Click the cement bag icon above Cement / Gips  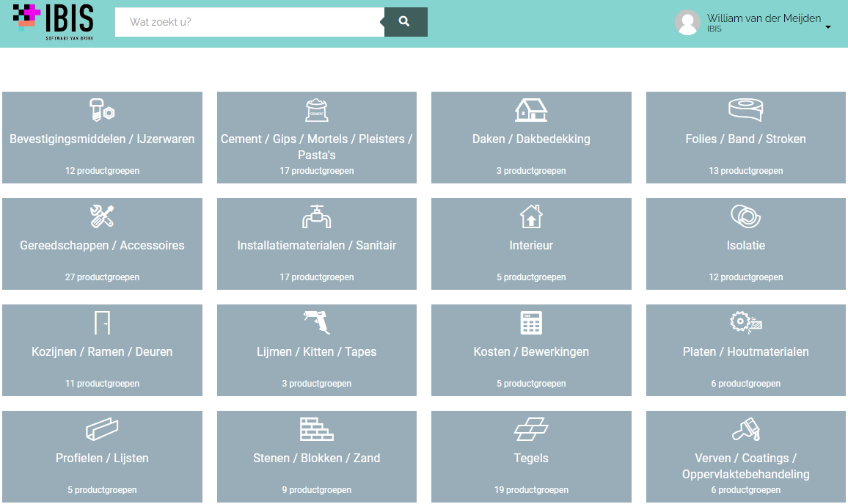tap(316, 109)
